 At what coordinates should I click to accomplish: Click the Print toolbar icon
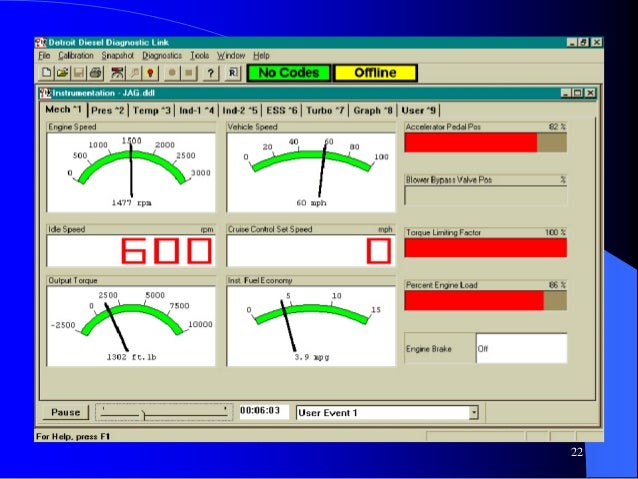[x=95, y=73]
